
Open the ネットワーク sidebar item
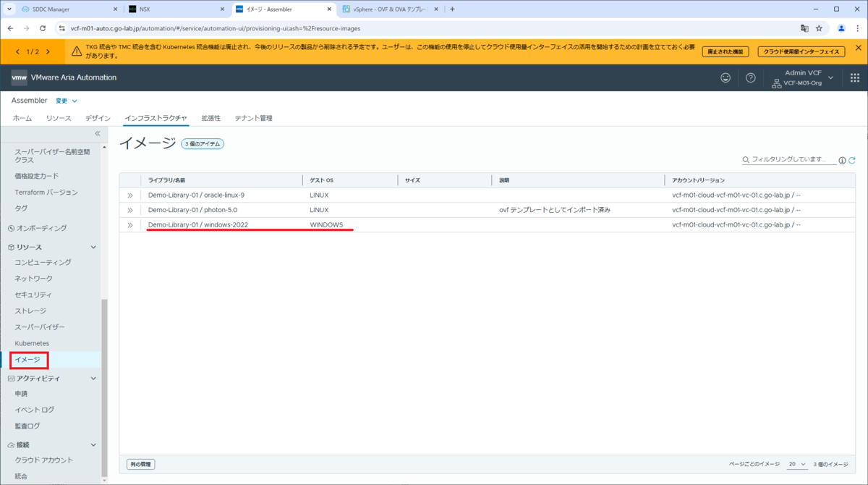tap(34, 278)
